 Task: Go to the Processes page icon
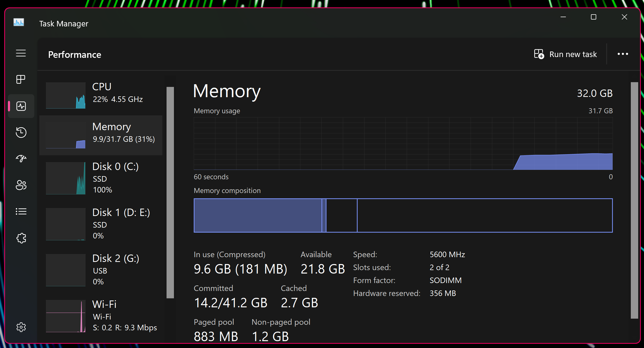(x=21, y=79)
